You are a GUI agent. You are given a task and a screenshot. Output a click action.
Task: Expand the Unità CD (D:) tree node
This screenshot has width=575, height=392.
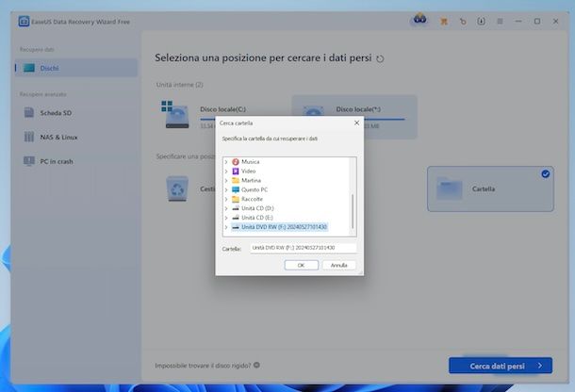coord(226,208)
